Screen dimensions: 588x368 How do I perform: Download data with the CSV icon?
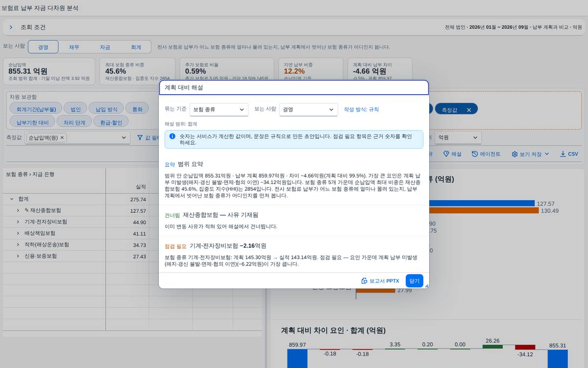563,154
